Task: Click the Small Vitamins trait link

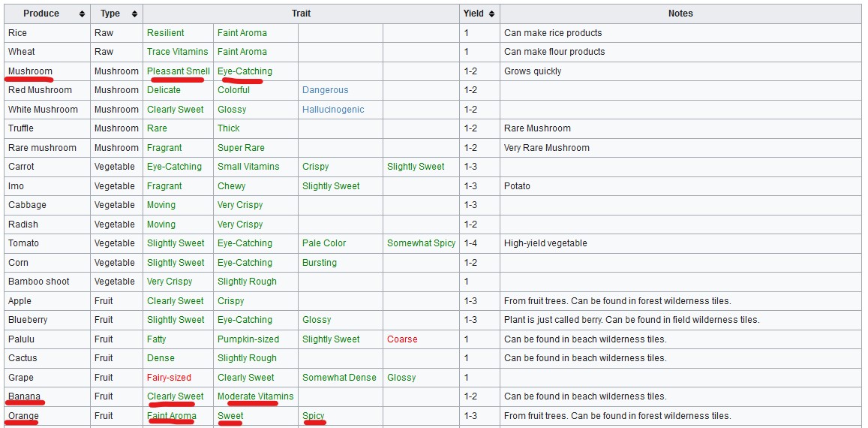Action: coord(248,167)
